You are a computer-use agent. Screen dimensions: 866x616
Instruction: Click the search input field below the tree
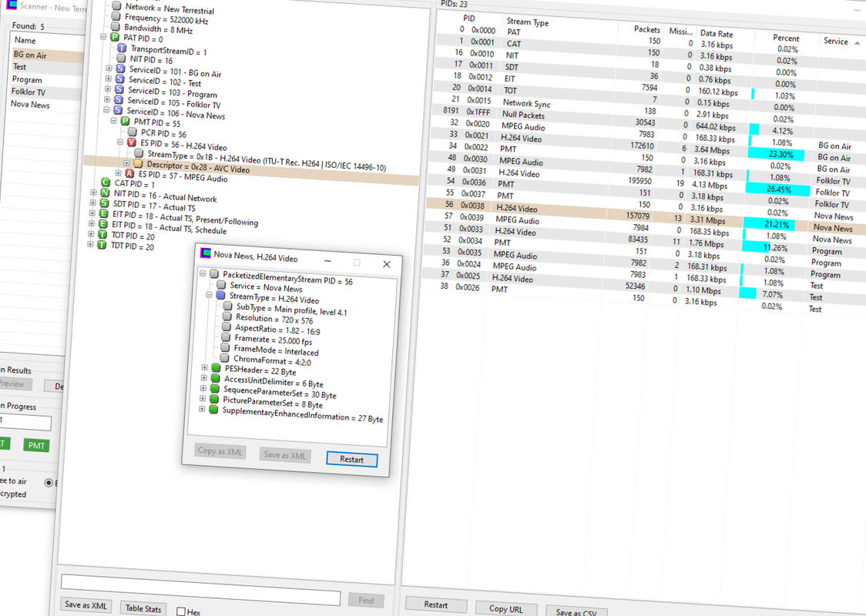[200, 590]
